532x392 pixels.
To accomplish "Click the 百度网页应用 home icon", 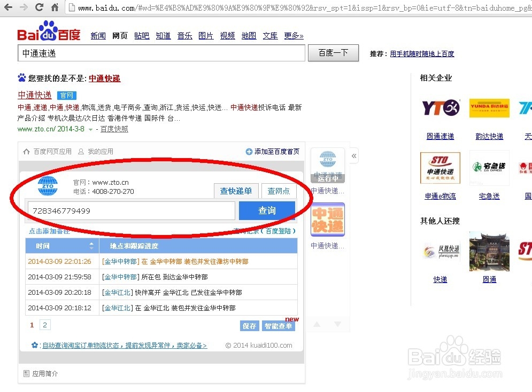I will coord(26,152).
